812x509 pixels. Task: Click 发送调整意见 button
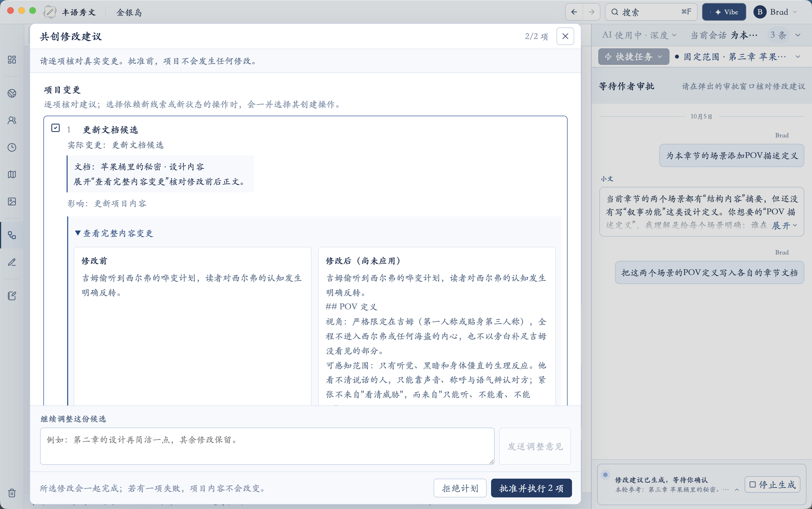point(535,446)
